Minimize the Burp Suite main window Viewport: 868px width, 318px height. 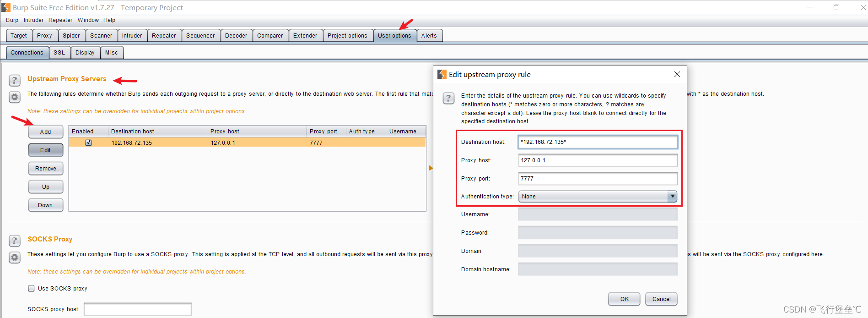810,7
